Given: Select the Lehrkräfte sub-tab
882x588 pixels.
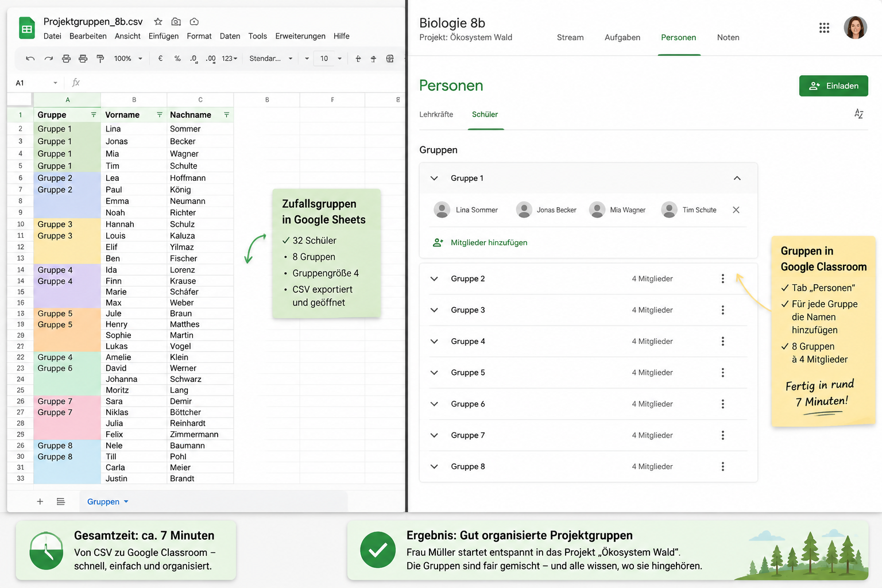Looking at the screenshot, I should pos(436,114).
